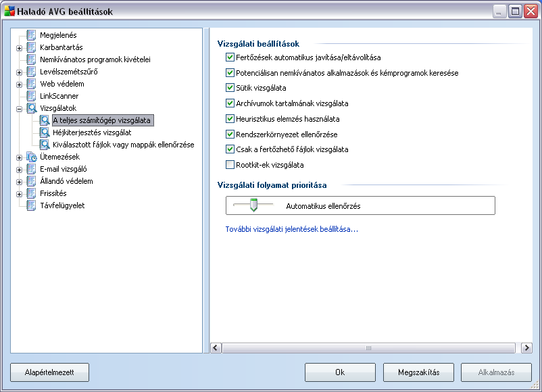Image resolution: width=542 pixels, height=392 pixels.
Task: Select Levélszemétszűrő label in tree
Action: tap(69, 72)
